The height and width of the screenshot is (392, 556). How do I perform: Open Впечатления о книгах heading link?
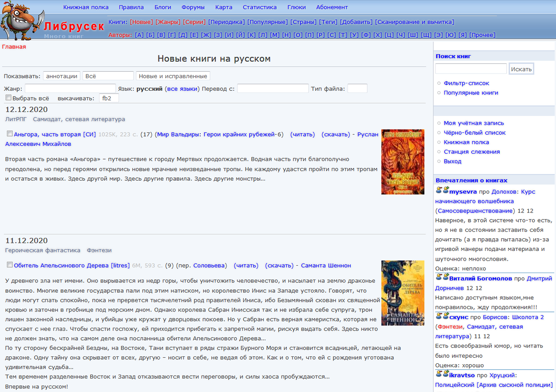tap(472, 180)
